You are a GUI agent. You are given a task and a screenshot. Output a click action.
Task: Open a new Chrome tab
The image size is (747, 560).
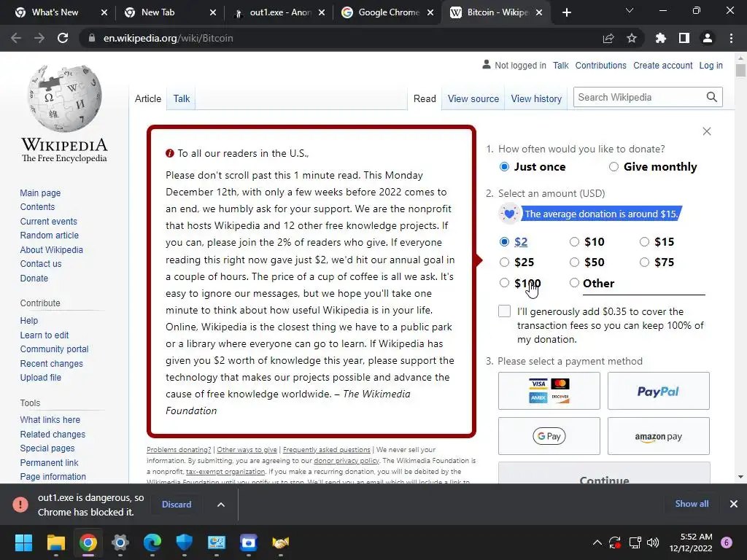click(566, 12)
